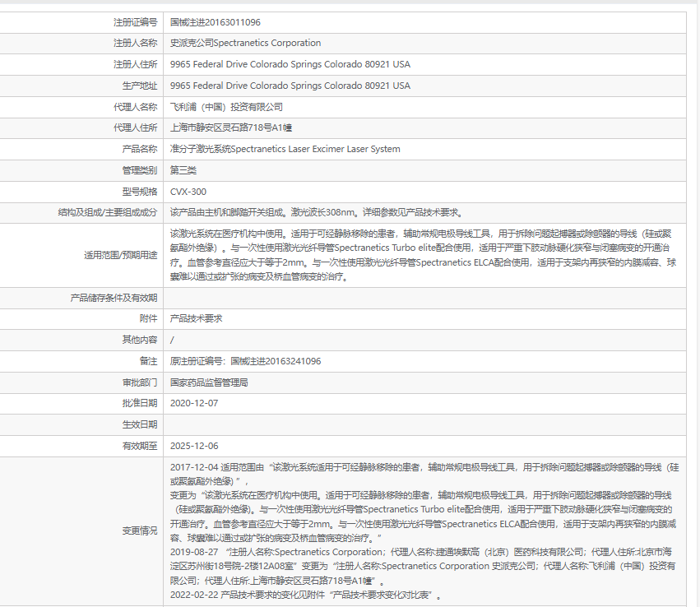The image size is (700, 607).
Task: Click the 产品名称 field label
Action: pyautogui.click(x=140, y=149)
